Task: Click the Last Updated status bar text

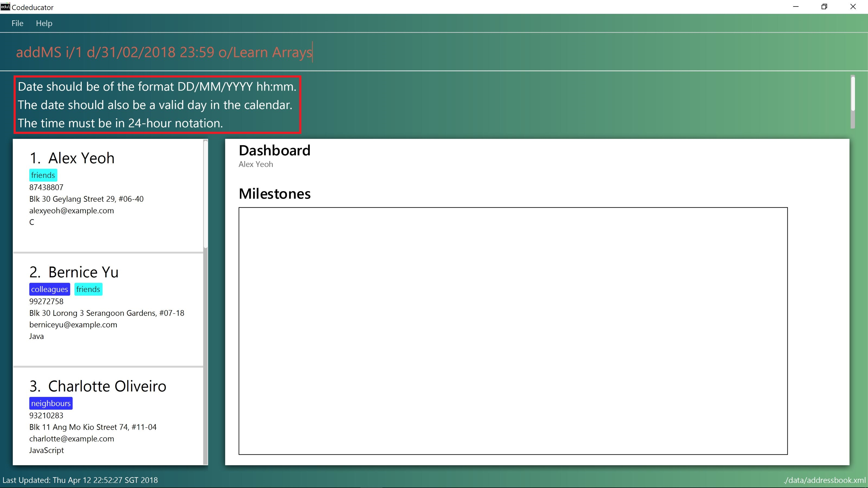Action: (80, 480)
